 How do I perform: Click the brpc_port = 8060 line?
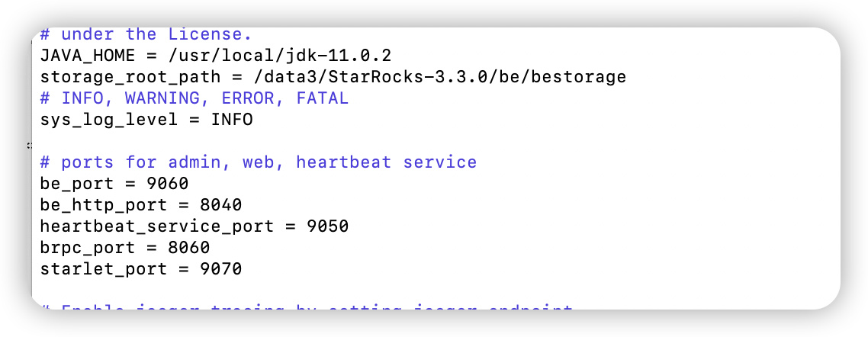[x=124, y=248]
